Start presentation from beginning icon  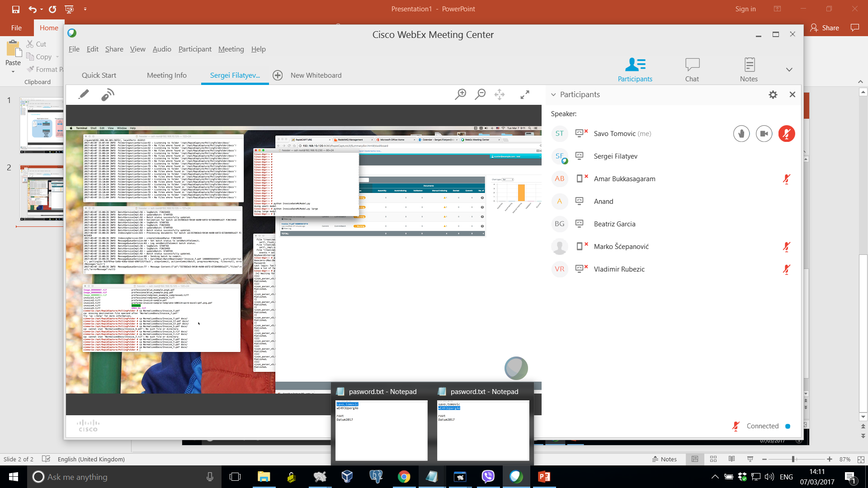coord(69,9)
